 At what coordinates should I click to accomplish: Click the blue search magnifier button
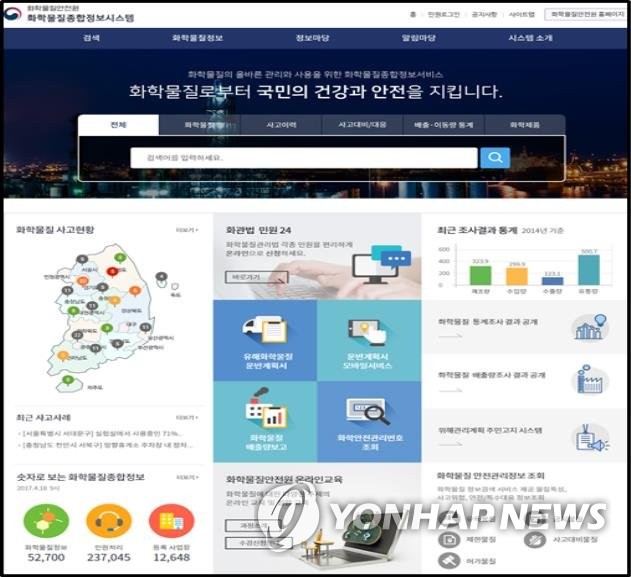[494, 158]
